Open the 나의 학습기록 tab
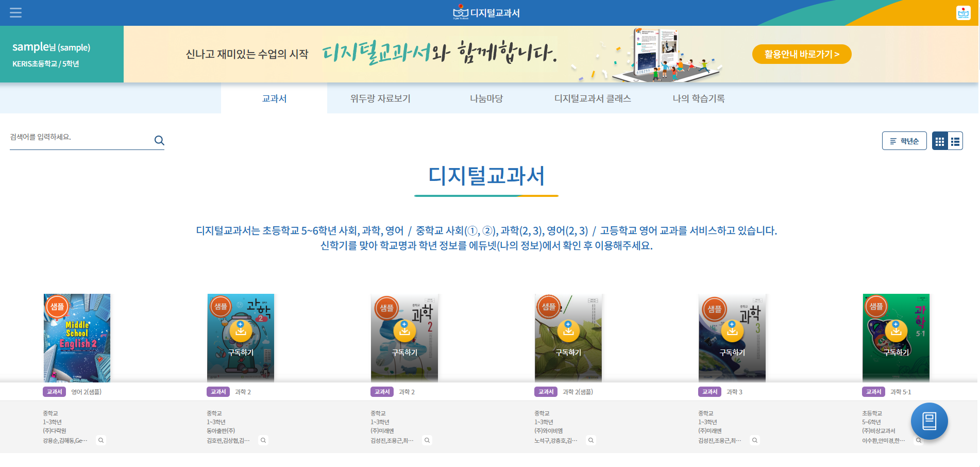 (x=698, y=98)
